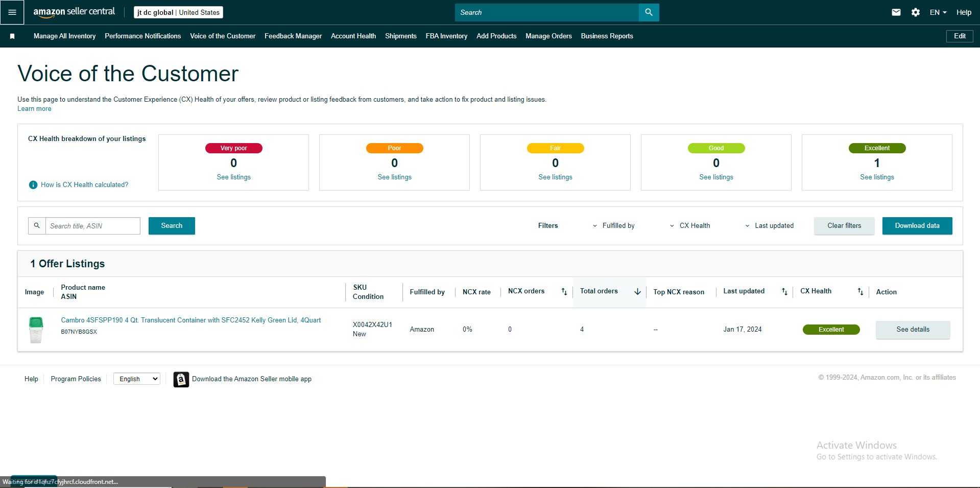Click the Very poor red badge
Screen dimensions: 980x488
(x=234, y=148)
